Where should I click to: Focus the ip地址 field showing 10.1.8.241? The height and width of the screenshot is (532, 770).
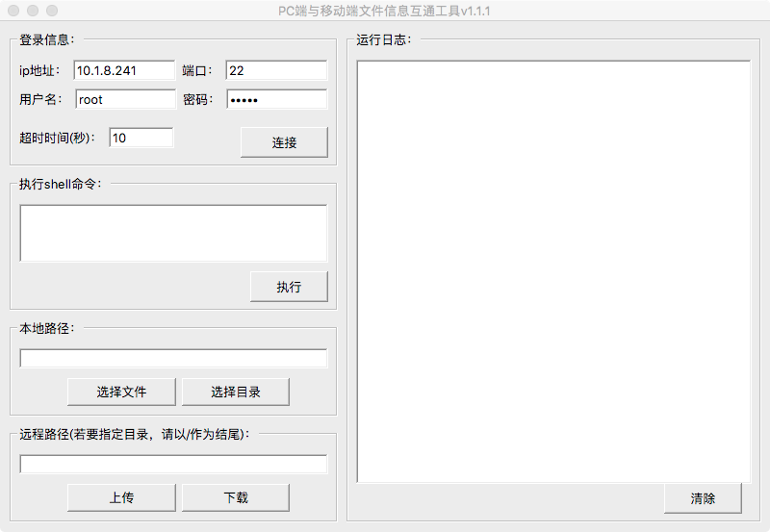(x=124, y=70)
